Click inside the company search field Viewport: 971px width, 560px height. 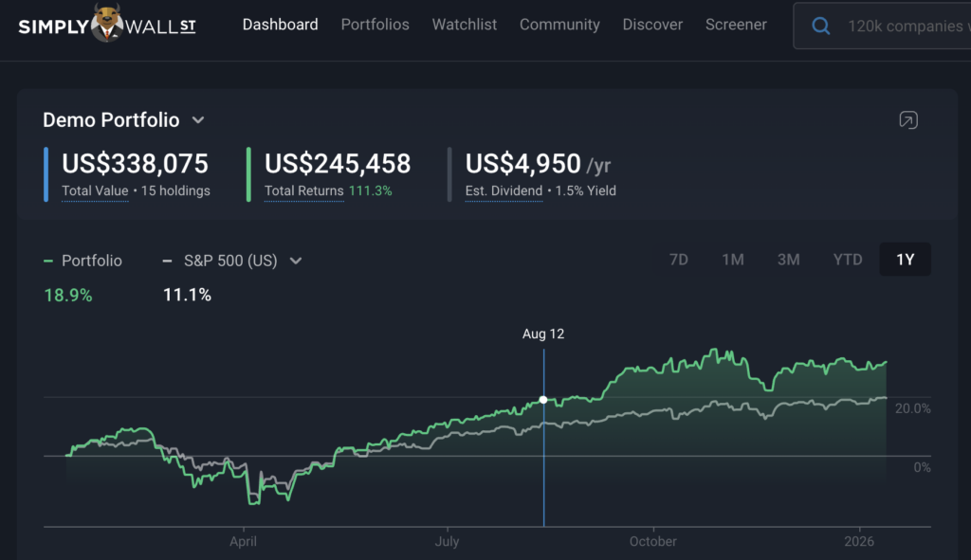(901, 26)
